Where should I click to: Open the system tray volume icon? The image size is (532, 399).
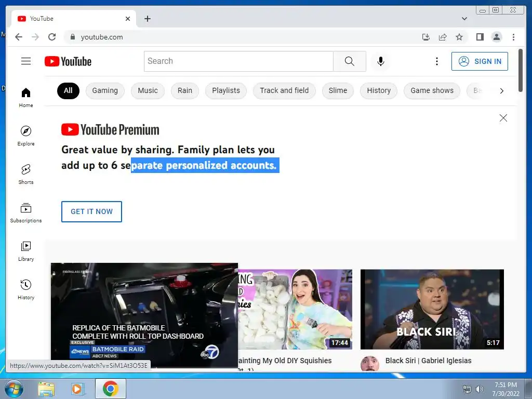[479, 389]
